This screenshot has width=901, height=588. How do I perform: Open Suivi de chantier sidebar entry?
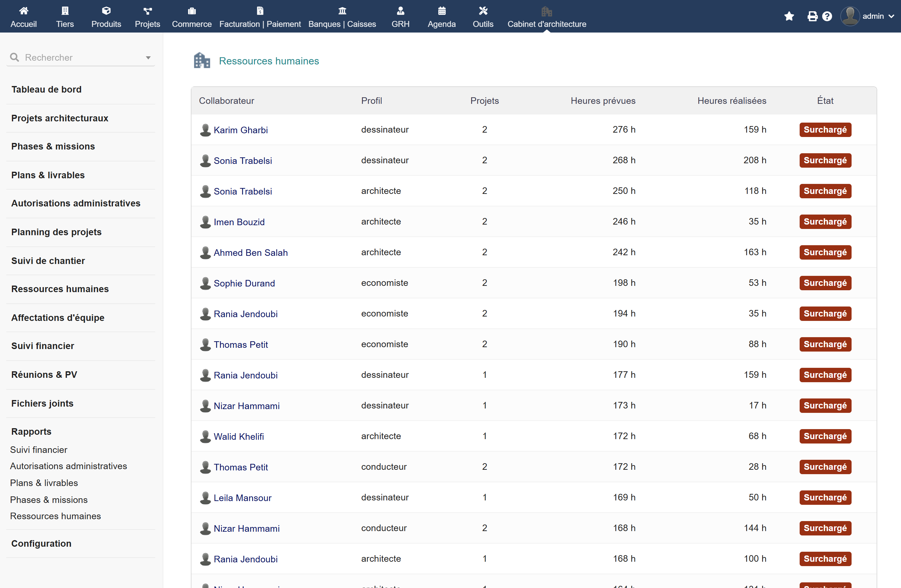[x=48, y=261]
